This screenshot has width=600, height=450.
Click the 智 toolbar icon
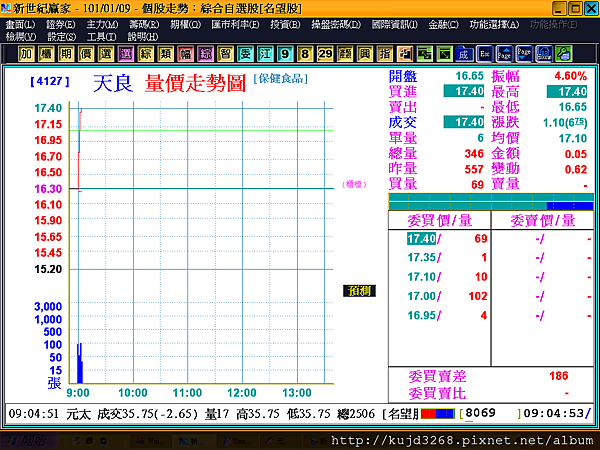pos(225,54)
